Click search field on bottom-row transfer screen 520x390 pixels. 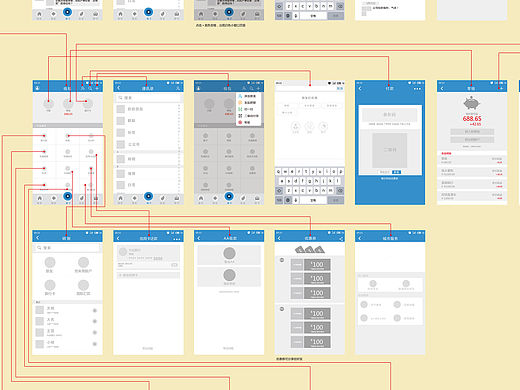[67, 248]
